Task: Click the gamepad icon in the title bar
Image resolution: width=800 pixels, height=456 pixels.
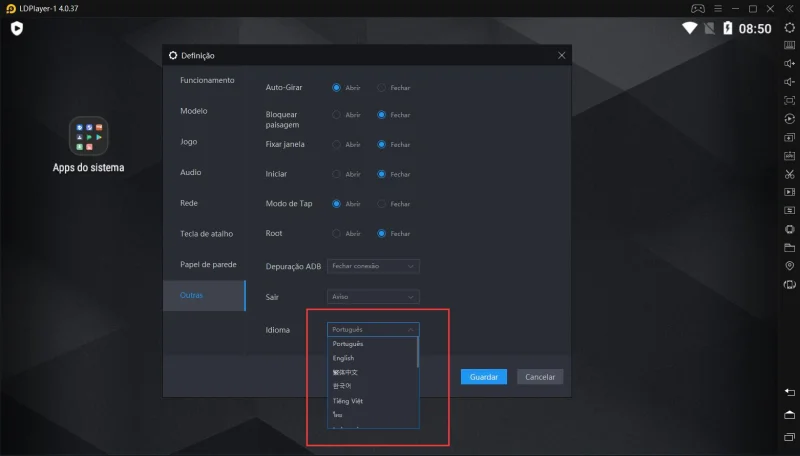Action: [698, 9]
